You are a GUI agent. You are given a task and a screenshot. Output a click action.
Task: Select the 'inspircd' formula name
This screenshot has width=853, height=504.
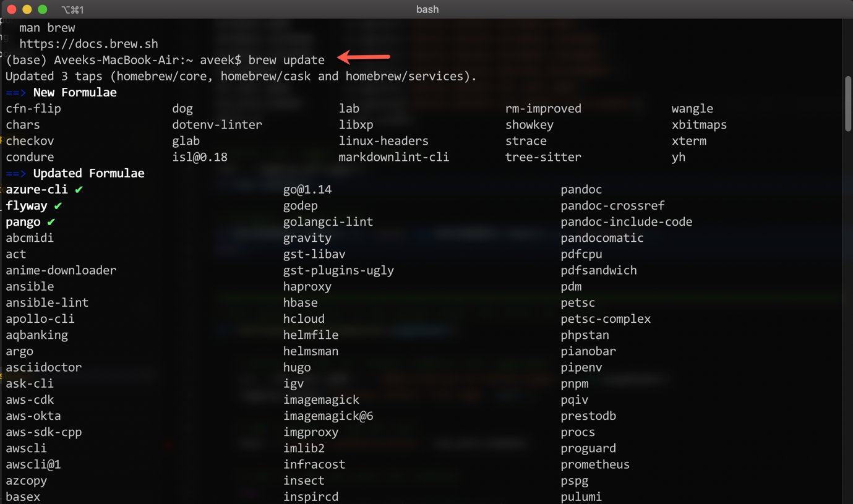(311, 497)
